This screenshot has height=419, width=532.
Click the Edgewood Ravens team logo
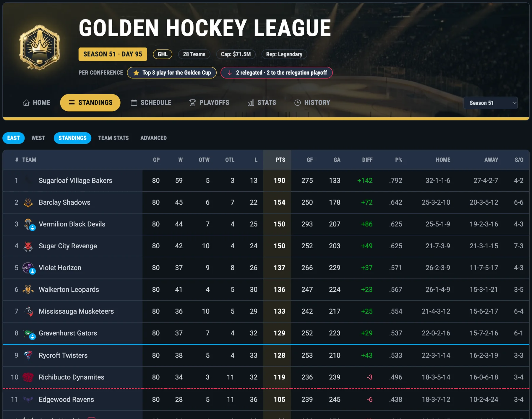28,400
